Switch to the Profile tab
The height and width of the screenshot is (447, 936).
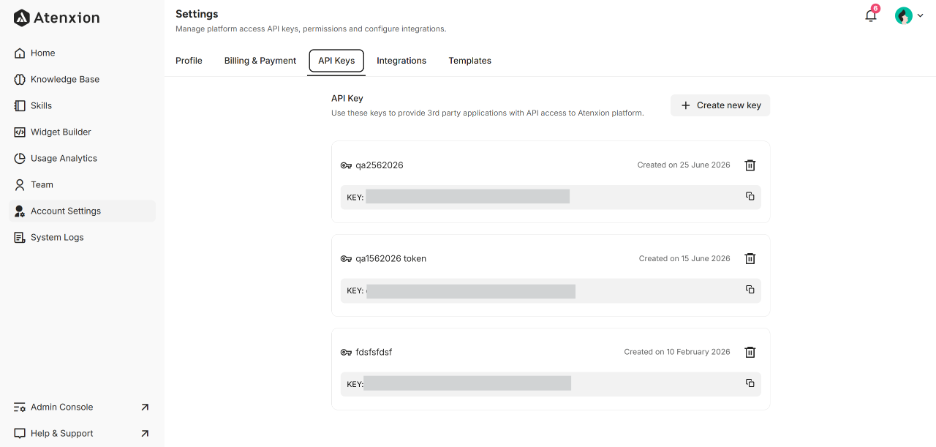189,61
